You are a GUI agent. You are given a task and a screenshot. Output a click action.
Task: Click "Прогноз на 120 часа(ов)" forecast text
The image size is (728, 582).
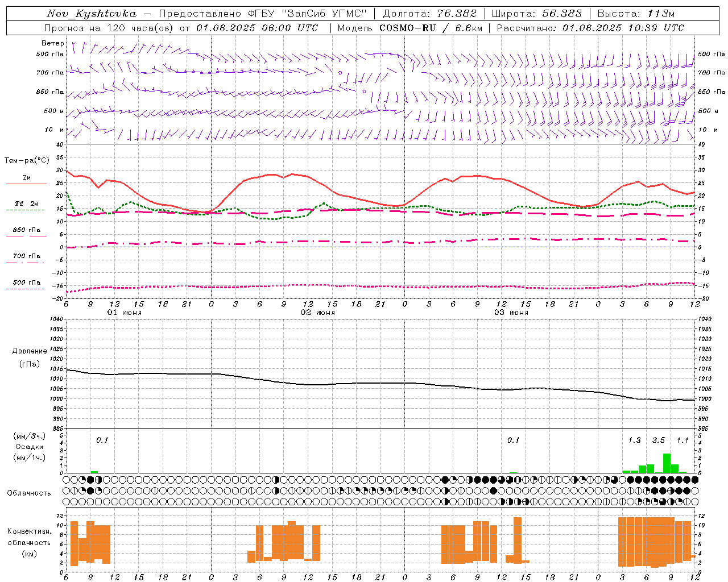(x=109, y=28)
